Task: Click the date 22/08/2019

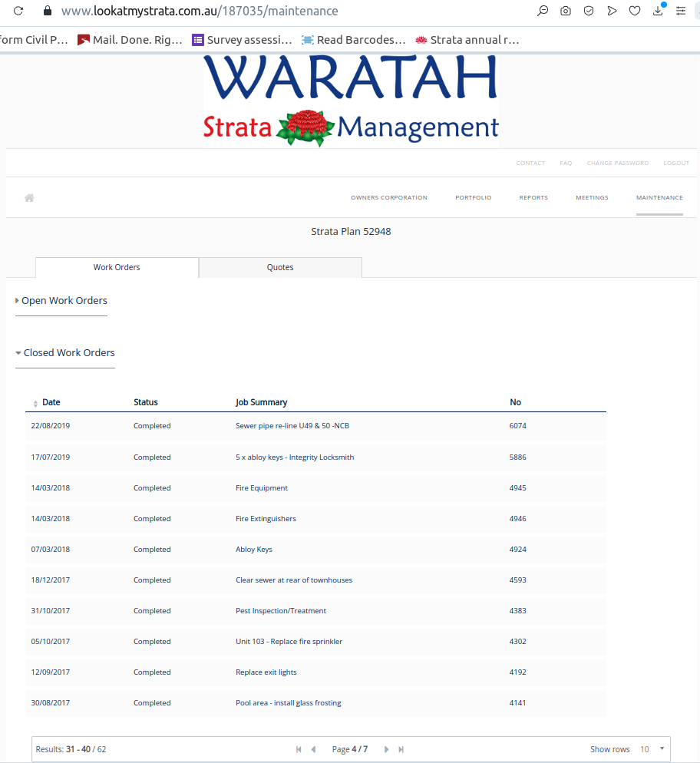Action: 51,426
